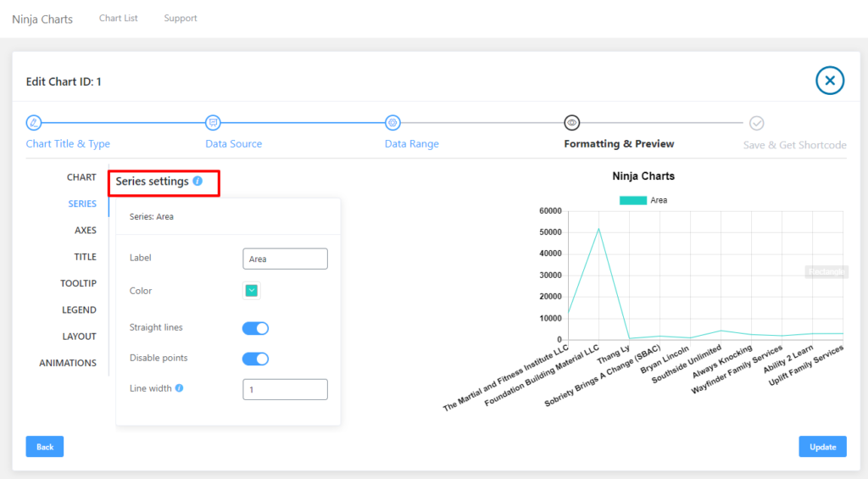
Task: Open the series Color picker dropdown
Action: 252,291
